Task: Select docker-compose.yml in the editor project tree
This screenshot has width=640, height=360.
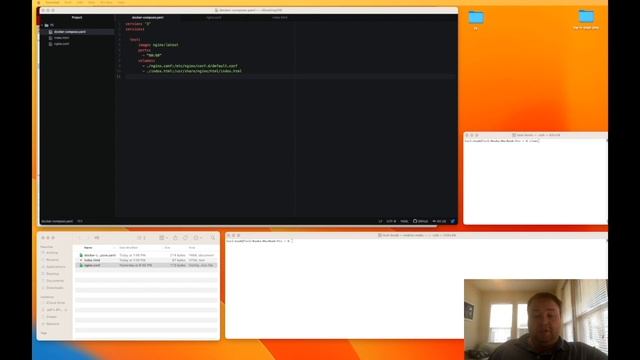Action: pyautogui.click(x=70, y=32)
